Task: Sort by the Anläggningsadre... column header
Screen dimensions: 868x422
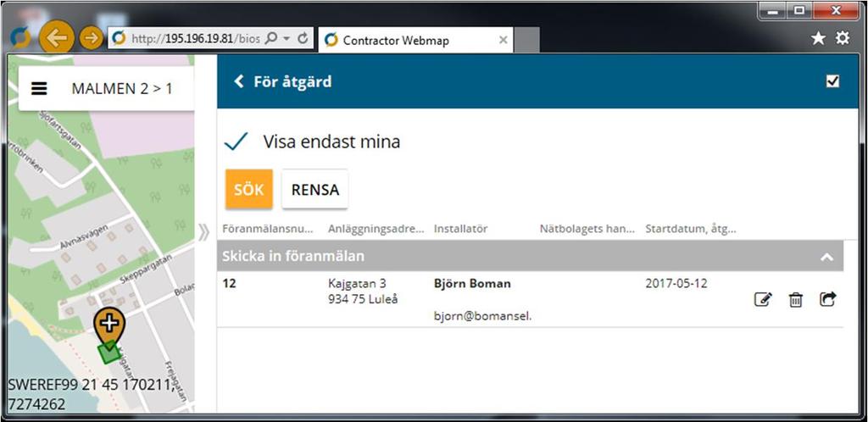Action: point(376,229)
